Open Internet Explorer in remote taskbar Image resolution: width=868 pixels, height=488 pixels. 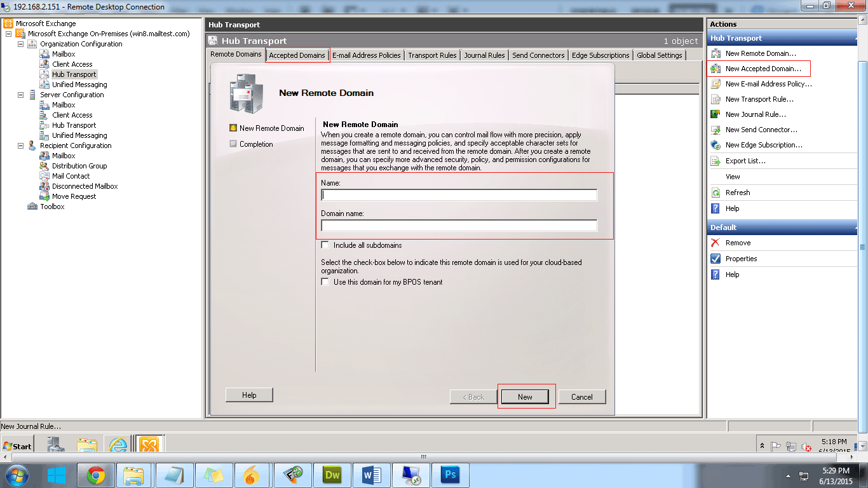tap(118, 445)
